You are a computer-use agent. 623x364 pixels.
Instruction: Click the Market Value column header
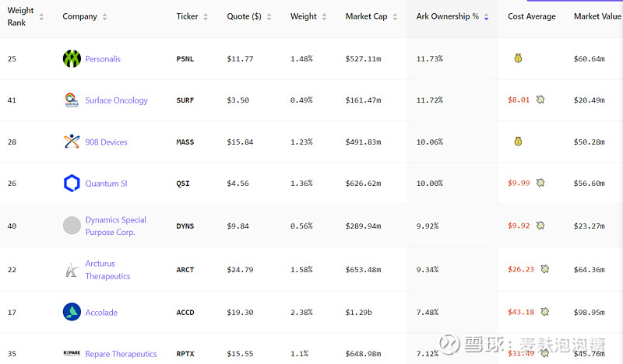(597, 16)
